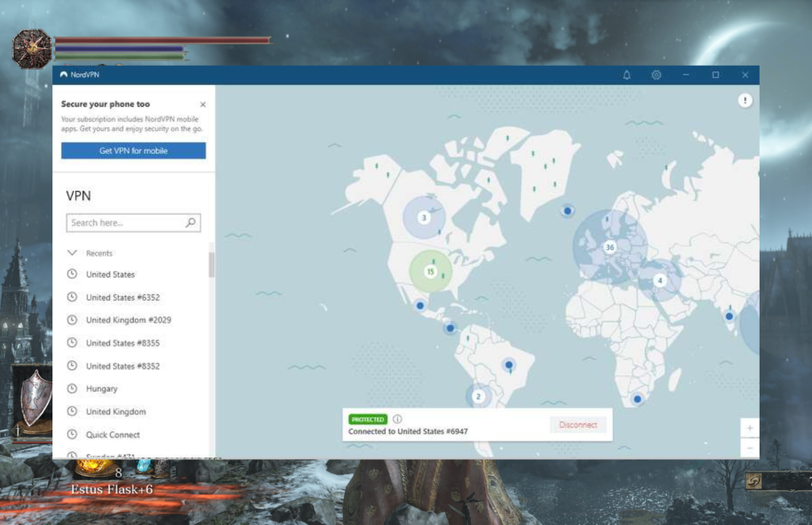
Task: Collapse the Recents list chevron
Action: (x=72, y=253)
